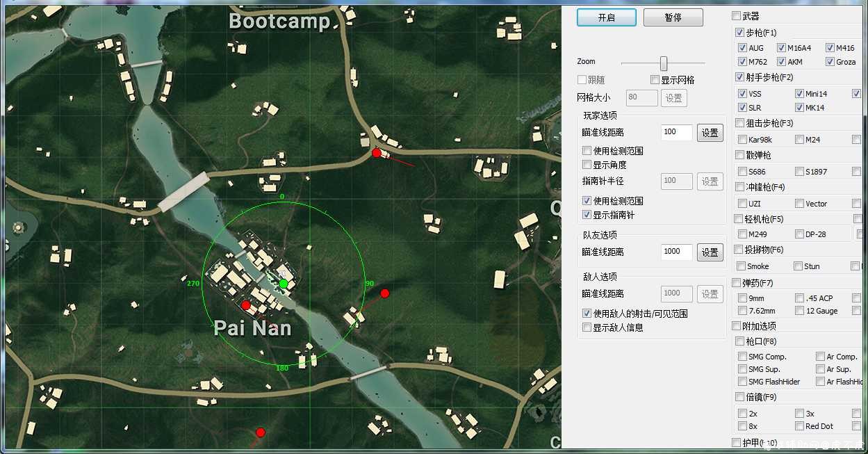Uncheck the 射手步枪(F2) category checkbox
This screenshot has height=454, width=868.
pos(739,77)
